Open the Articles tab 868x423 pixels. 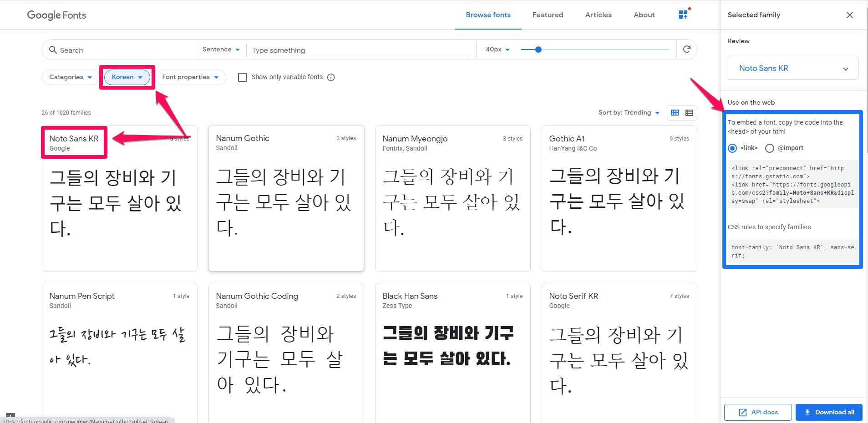(598, 15)
